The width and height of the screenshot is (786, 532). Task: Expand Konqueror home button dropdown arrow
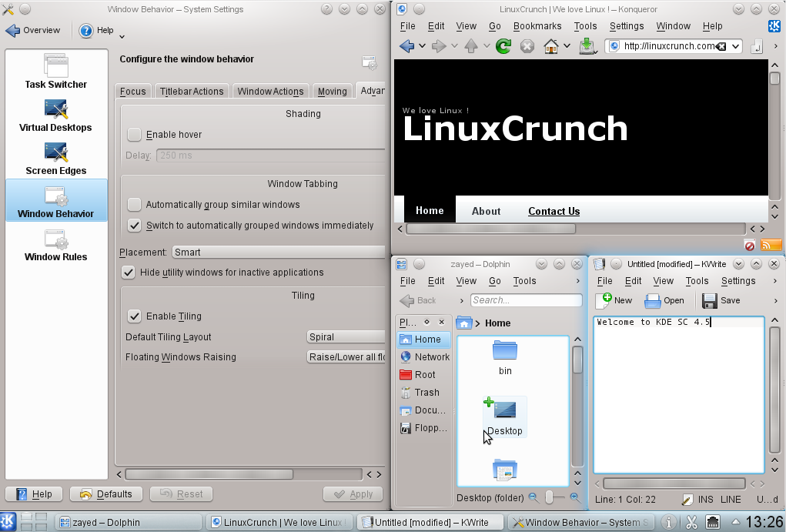pyautogui.click(x=567, y=46)
